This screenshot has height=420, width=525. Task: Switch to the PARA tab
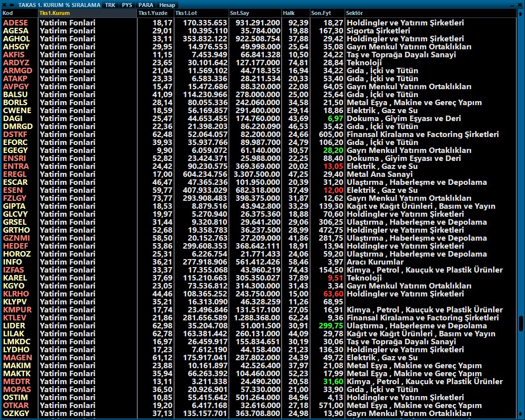click(145, 5)
